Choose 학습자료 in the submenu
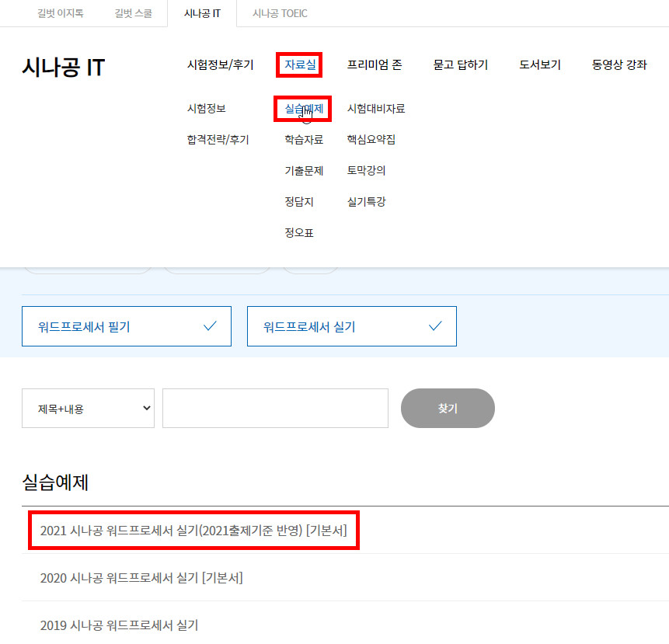The image size is (669, 644). click(x=304, y=140)
